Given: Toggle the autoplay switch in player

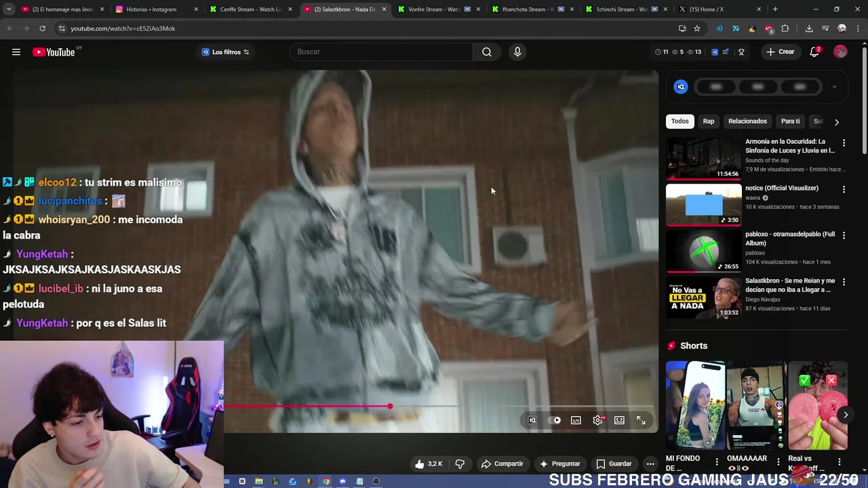Looking at the screenshot, I should click(x=554, y=420).
